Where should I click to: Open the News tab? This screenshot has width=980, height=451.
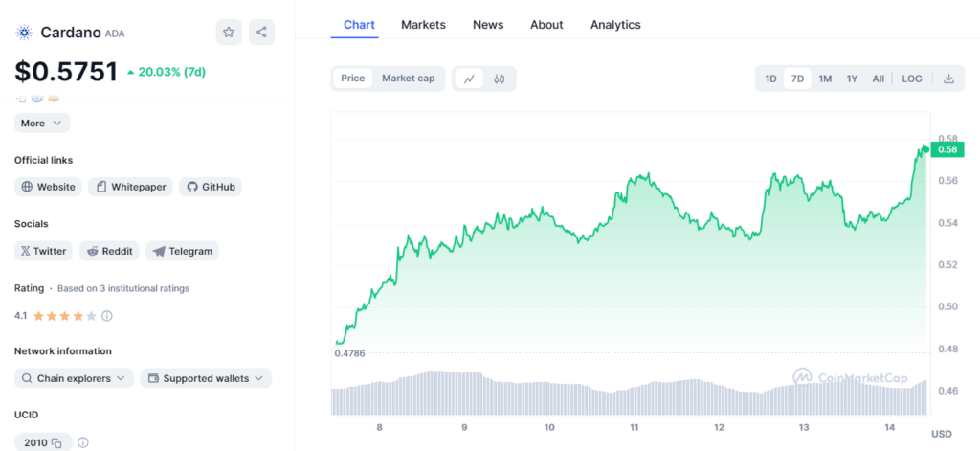(488, 25)
